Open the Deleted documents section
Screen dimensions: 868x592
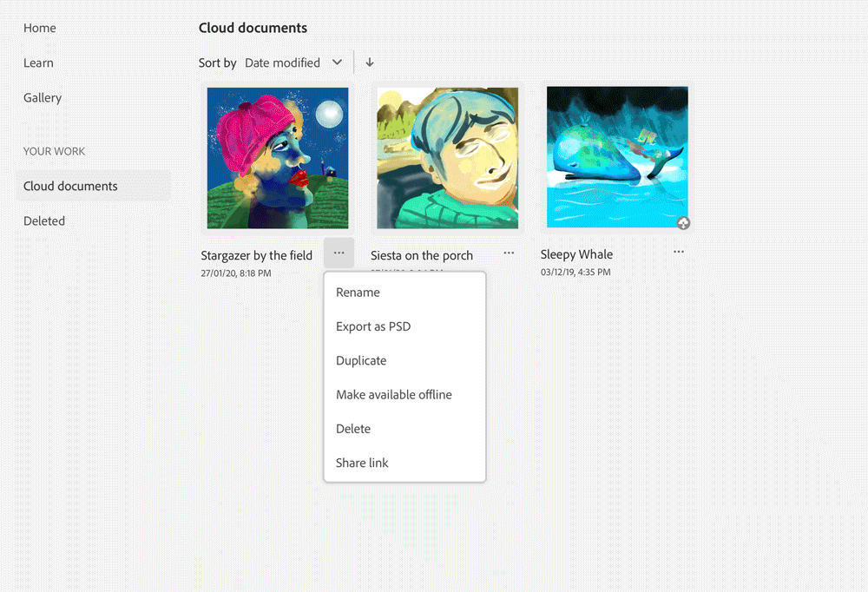tap(43, 221)
